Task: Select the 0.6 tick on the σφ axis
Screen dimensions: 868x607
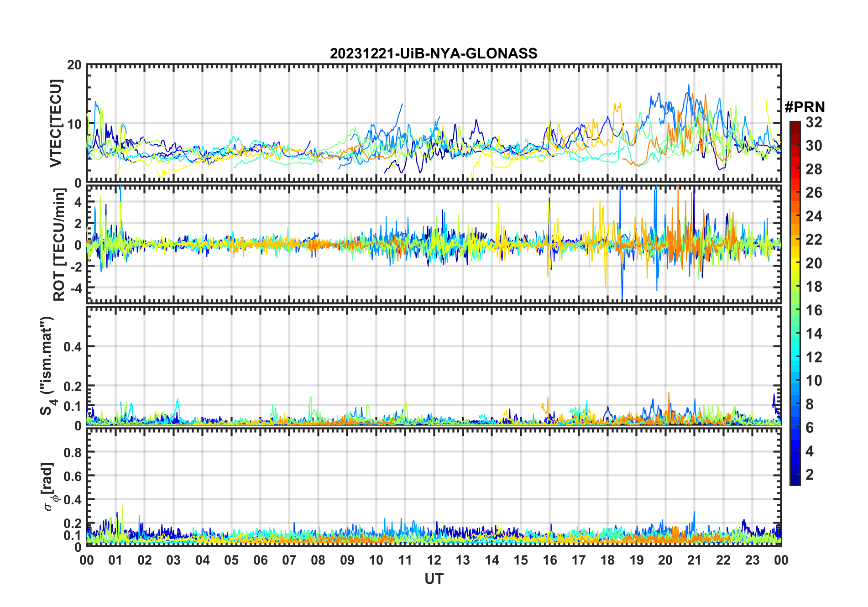Action: coord(73,476)
